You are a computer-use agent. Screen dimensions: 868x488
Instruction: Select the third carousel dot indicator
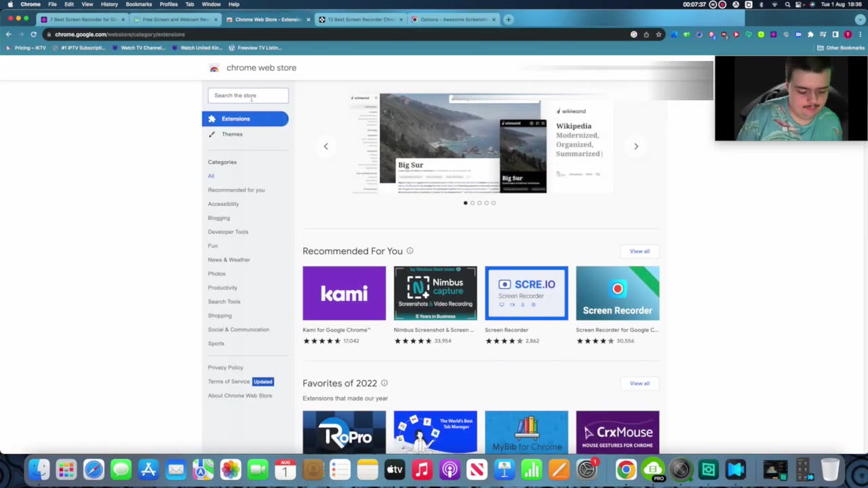(x=479, y=203)
